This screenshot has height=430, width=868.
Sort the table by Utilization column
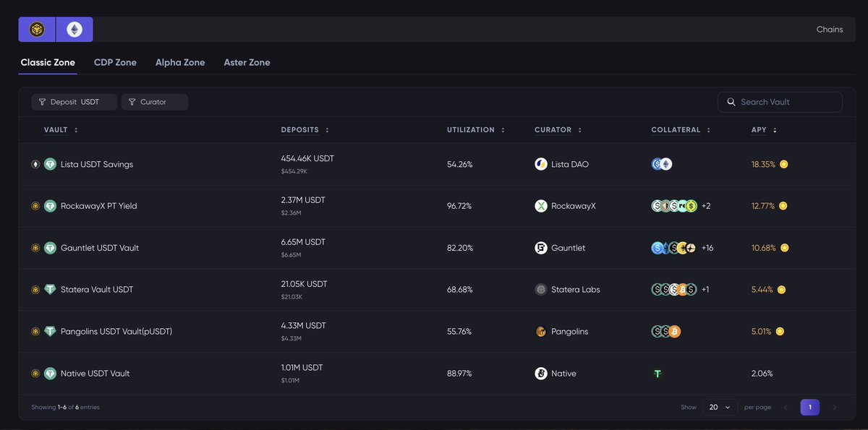pos(476,130)
